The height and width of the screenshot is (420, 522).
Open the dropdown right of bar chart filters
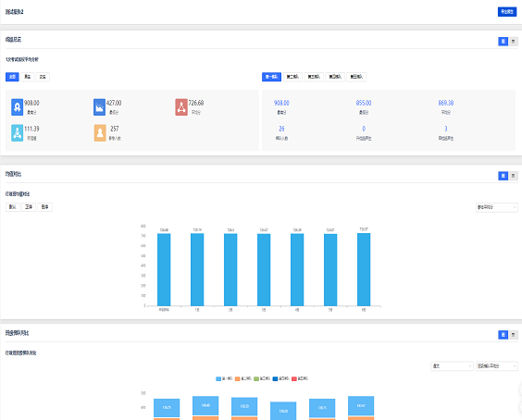497,207
